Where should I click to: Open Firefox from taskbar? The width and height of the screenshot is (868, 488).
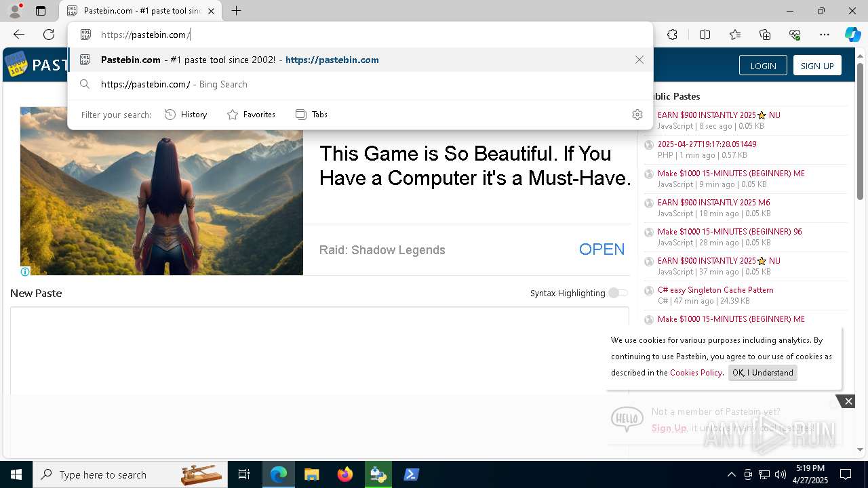click(345, 474)
